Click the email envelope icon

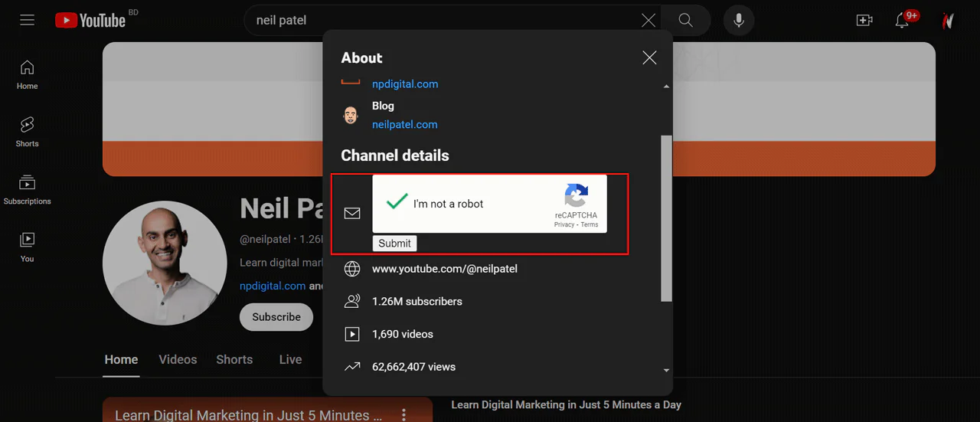352,213
